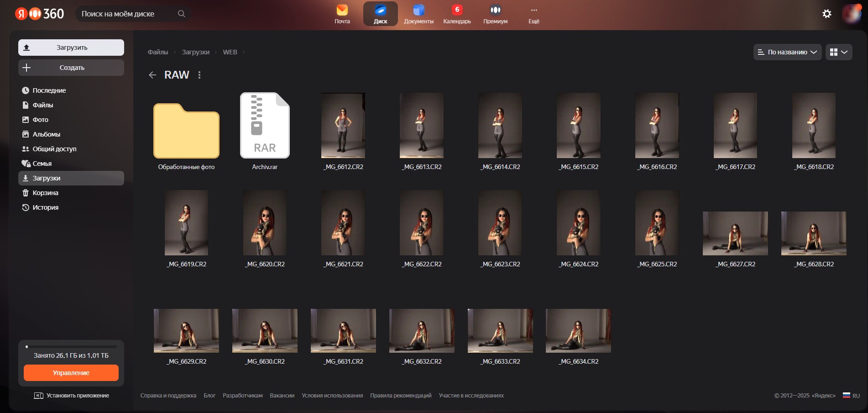The image size is (868, 413).
Task: Open Календарь icon with badge 6
Action: click(457, 14)
